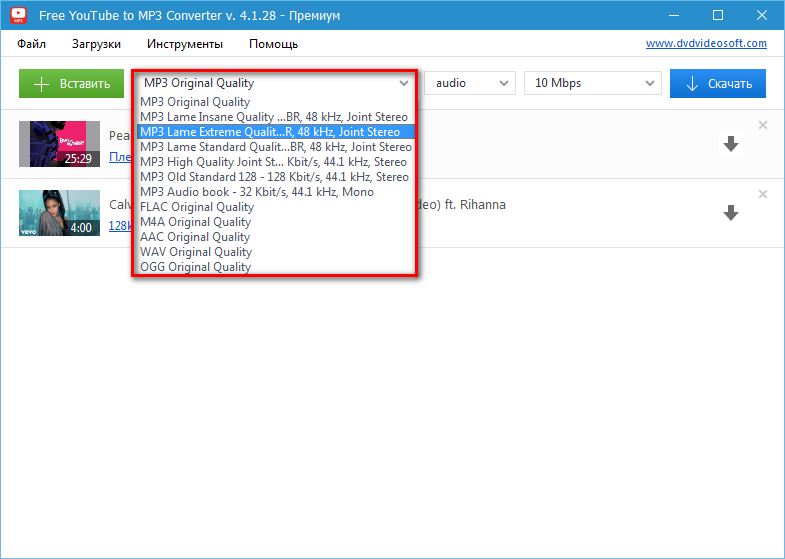Remove the Rihanna item with X
Image resolution: width=785 pixels, height=559 pixels.
(762, 194)
